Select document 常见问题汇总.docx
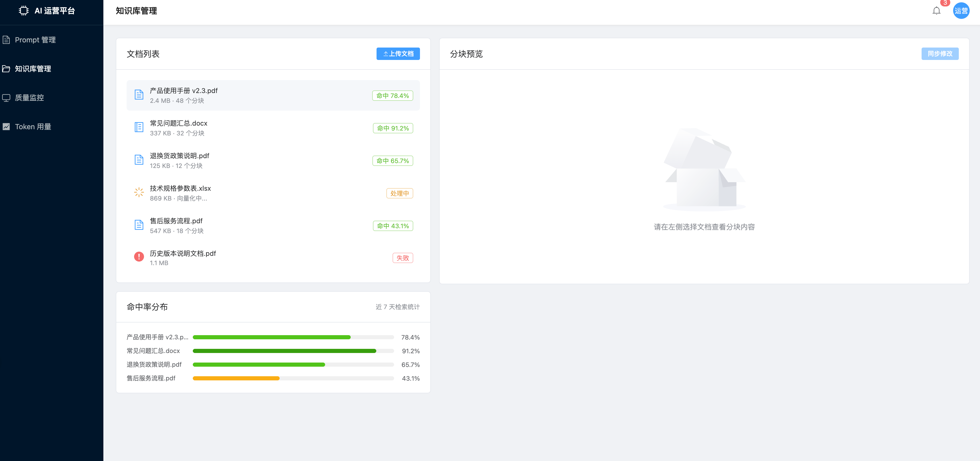The height and width of the screenshot is (461, 980). coord(273,128)
